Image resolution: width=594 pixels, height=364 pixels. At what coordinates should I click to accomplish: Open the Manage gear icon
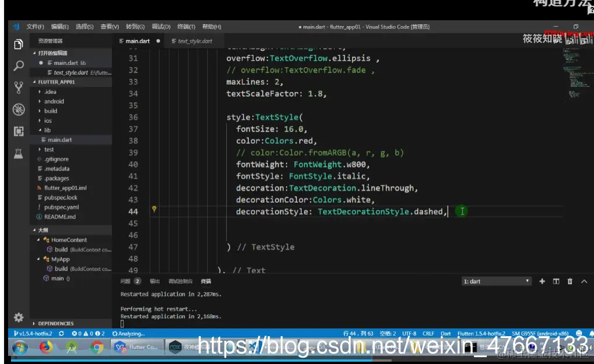coord(18,317)
